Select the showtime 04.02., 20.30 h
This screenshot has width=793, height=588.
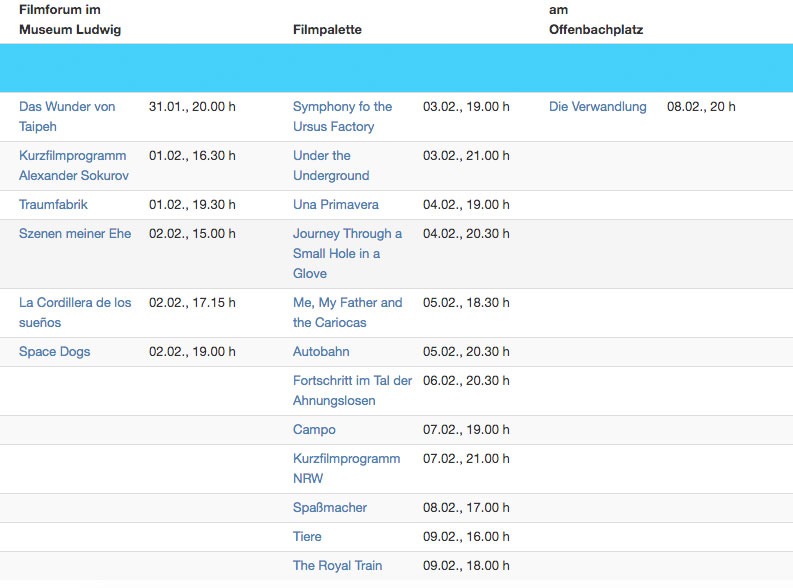pyautogui.click(x=466, y=234)
